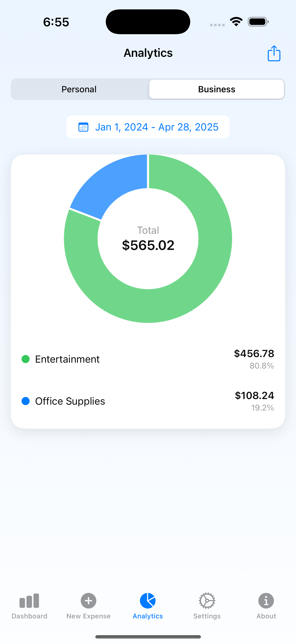Tap the calendar icon
The height and width of the screenshot is (644, 296).
pyautogui.click(x=83, y=127)
